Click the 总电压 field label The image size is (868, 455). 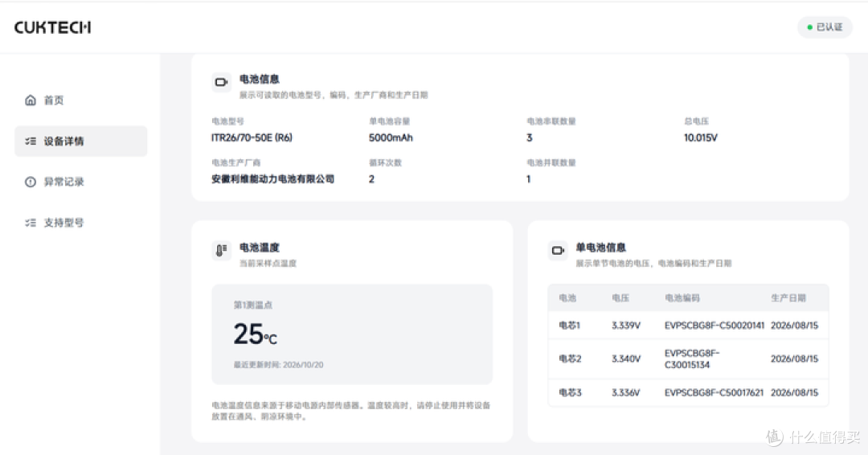point(696,121)
